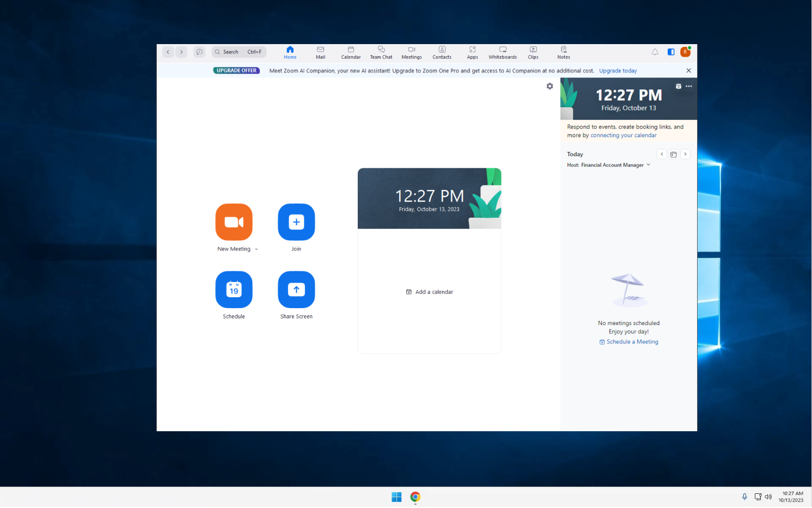Image resolution: width=812 pixels, height=508 pixels.
Task: Switch to the Meetings tab
Action: click(x=412, y=52)
